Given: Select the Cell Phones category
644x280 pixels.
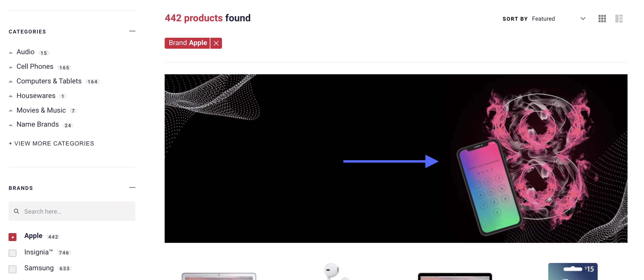Looking at the screenshot, I should click(34, 66).
